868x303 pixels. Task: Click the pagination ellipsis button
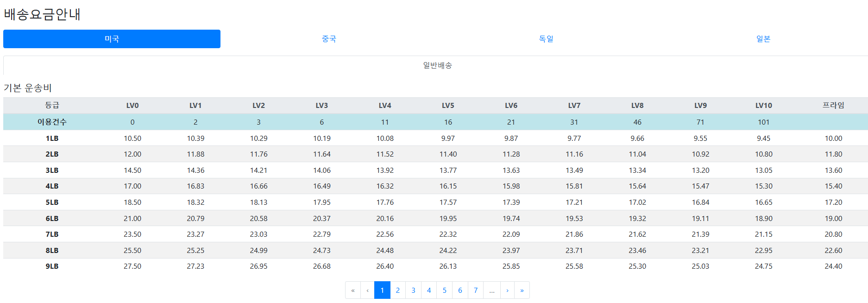tap(492, 290)
